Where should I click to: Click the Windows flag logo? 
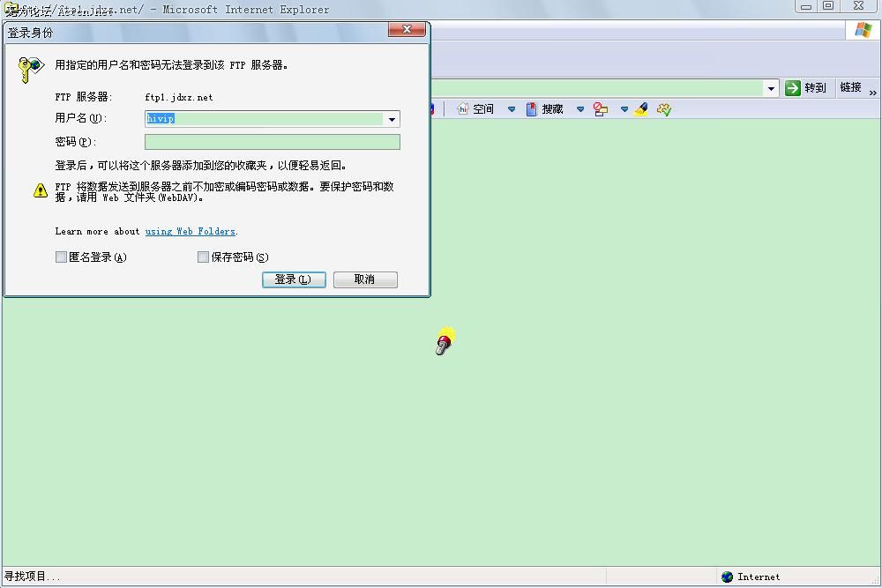(863, 30)
